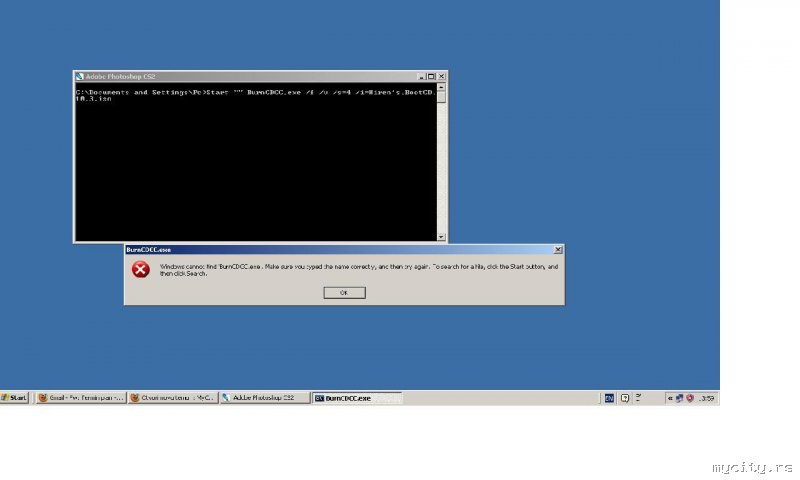Image resolution: width=800 pixels, height=480 pixels.
Task: Click the 'Start "" BurnCDCC.exe' command line text
Action: [x=254, y=92]
